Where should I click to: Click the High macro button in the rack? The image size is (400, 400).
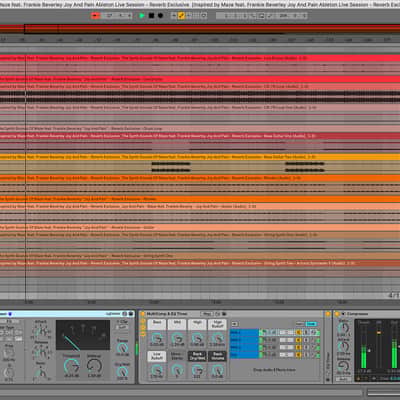(x=197, y=324)
